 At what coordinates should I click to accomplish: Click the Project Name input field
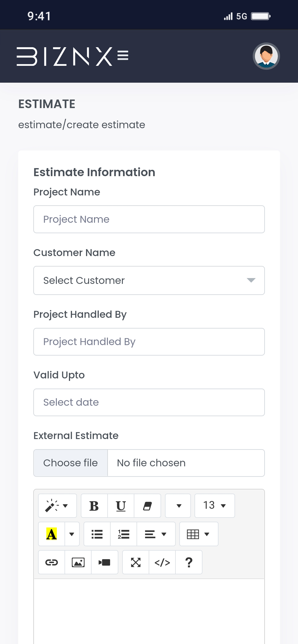click(x=149, y=219)
